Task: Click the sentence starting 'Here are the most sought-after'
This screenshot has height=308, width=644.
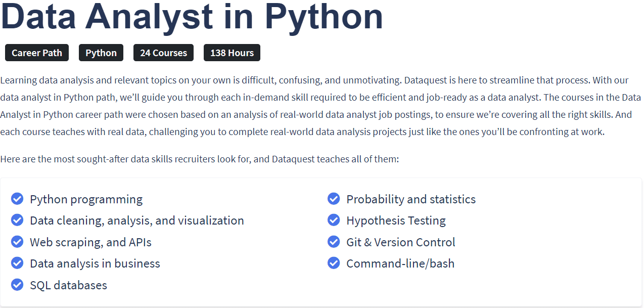Action: pos(200,159)
